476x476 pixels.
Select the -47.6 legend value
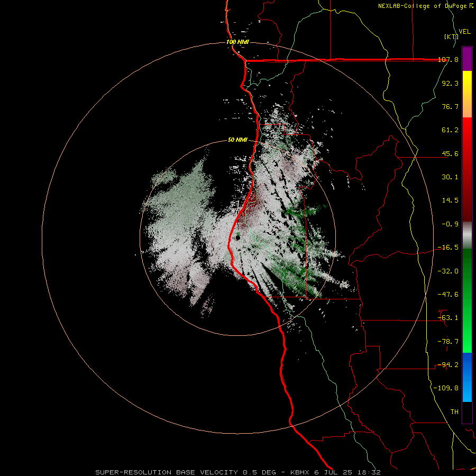pos(448,295)
